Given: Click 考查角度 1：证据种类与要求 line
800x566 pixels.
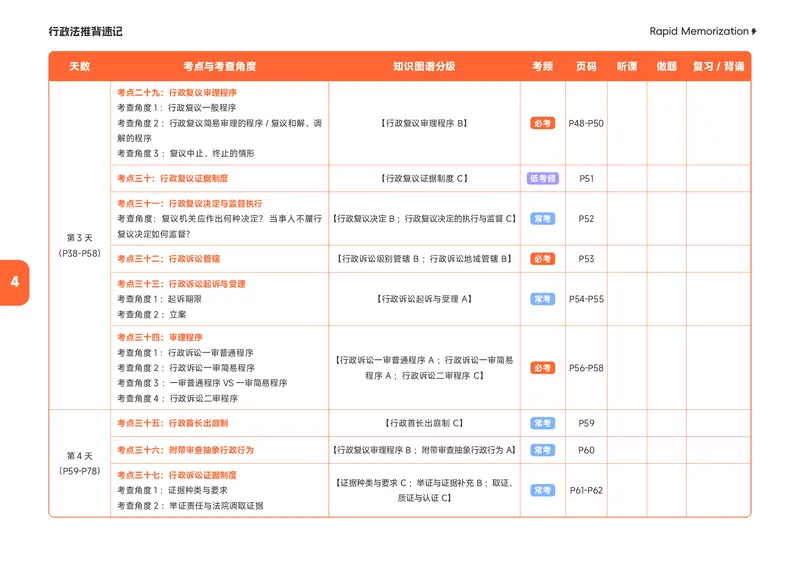Looking at the screenshot, I should (172, 490).
